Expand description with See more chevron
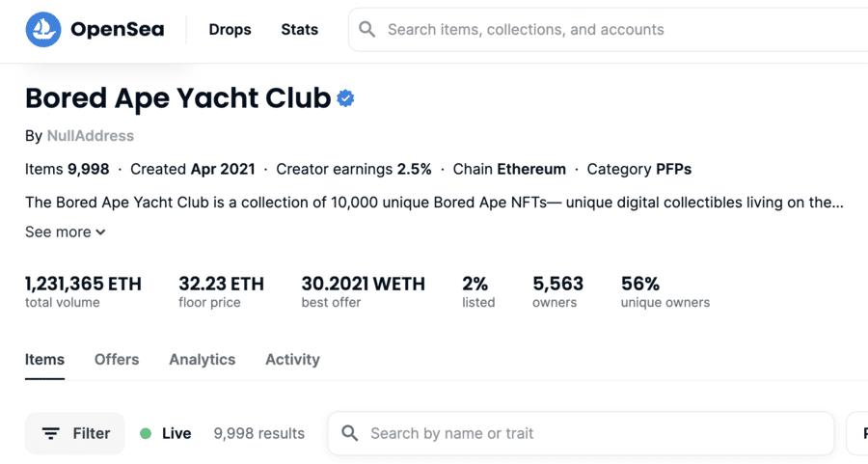The width and height of the screenshot is (868, 464). point(100,232)
